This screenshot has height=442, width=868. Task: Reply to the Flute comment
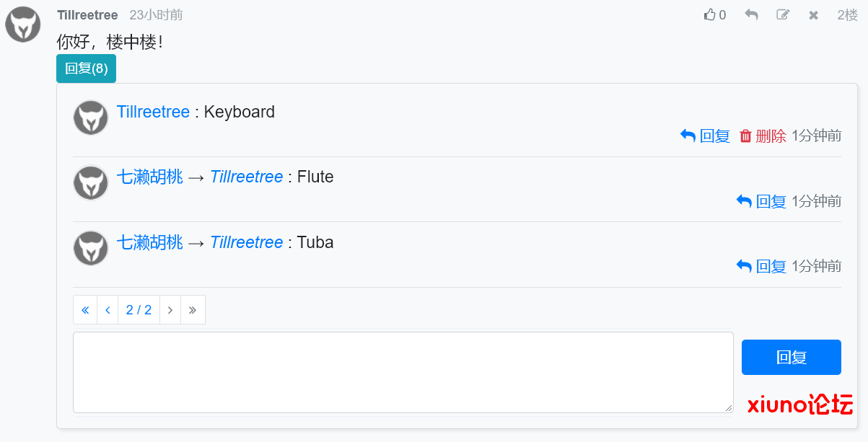pos(761,201)
